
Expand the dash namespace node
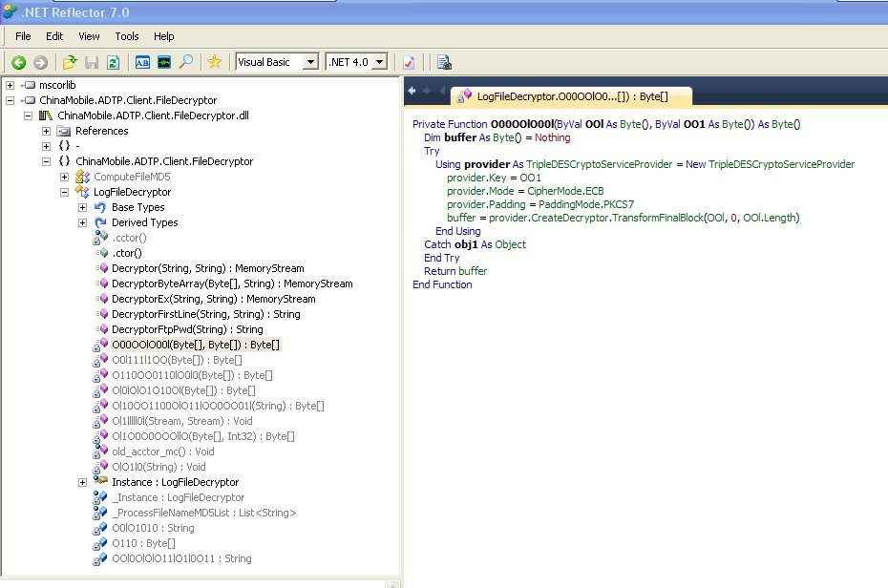click(x=46, y=146)
